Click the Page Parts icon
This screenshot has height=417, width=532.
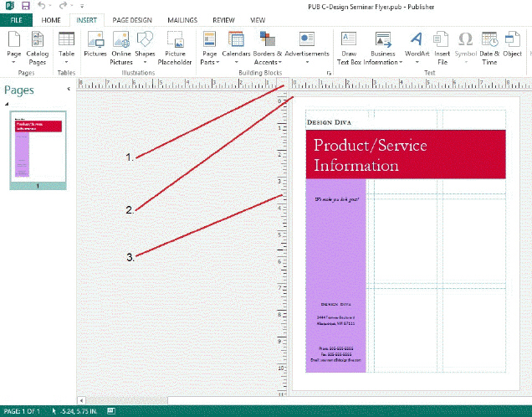point(209,39)
